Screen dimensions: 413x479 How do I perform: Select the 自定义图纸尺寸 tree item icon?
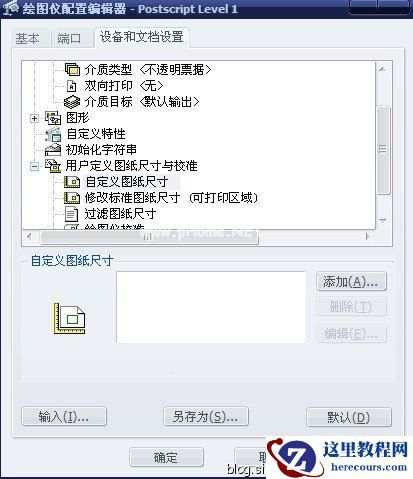(72, 182)
